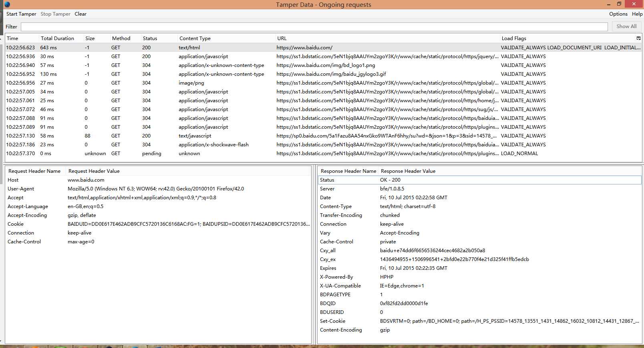Select the bd_logo1.png request URL
644x348 pixels.
[326, 65]
